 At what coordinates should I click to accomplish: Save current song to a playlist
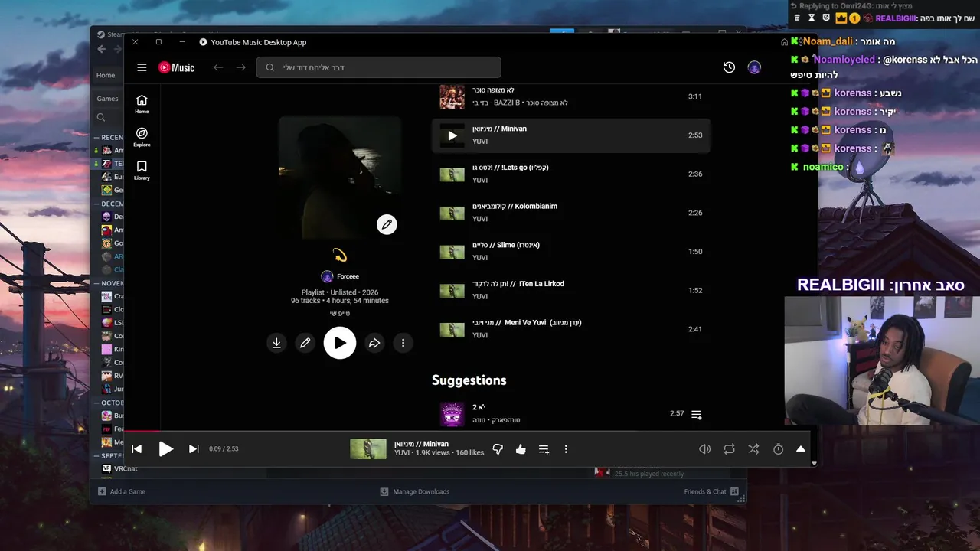[x=544, y=449]
